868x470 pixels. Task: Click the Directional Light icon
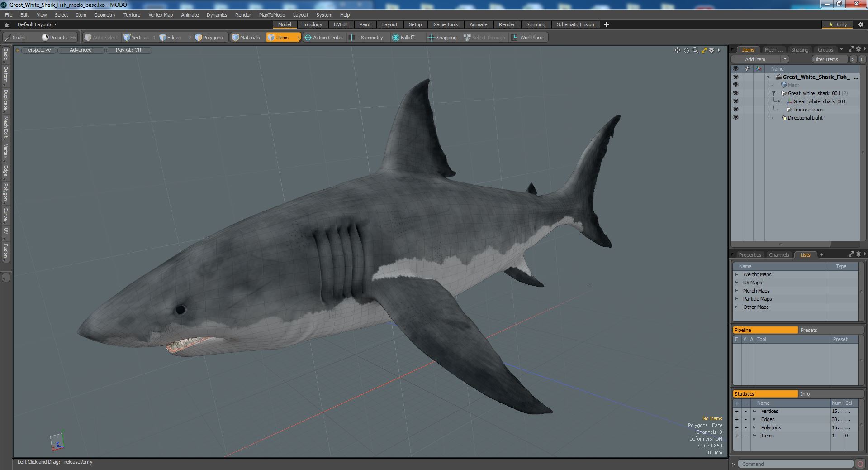(784, 118)
